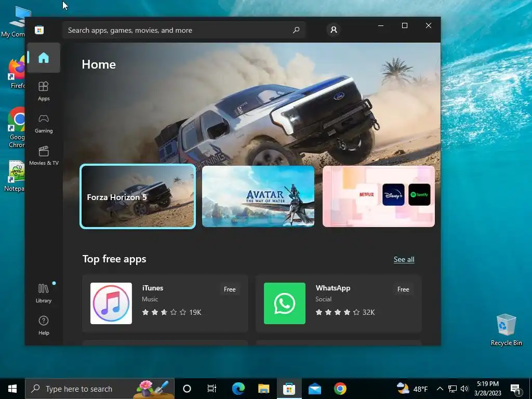Click the taskbar search box
The width and height of the screenshot is (532, 399).
coord(100,389)
